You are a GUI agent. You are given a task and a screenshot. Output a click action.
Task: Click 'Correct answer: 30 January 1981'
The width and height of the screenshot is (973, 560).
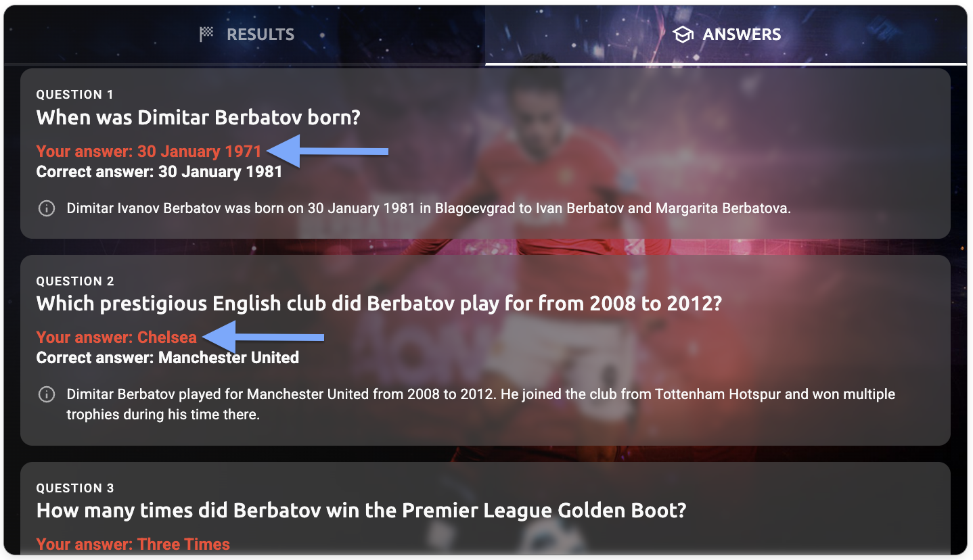tap(159, 172)
